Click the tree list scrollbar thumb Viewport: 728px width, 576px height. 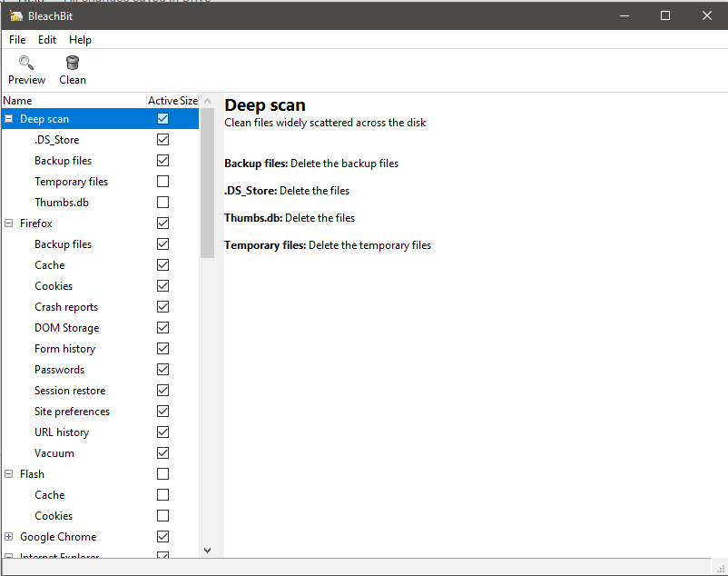[x=208, y=183]
